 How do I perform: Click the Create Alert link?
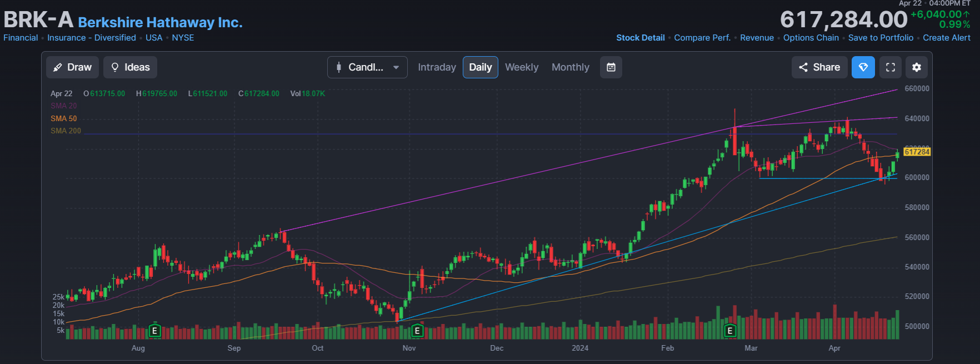pos(947,38)
